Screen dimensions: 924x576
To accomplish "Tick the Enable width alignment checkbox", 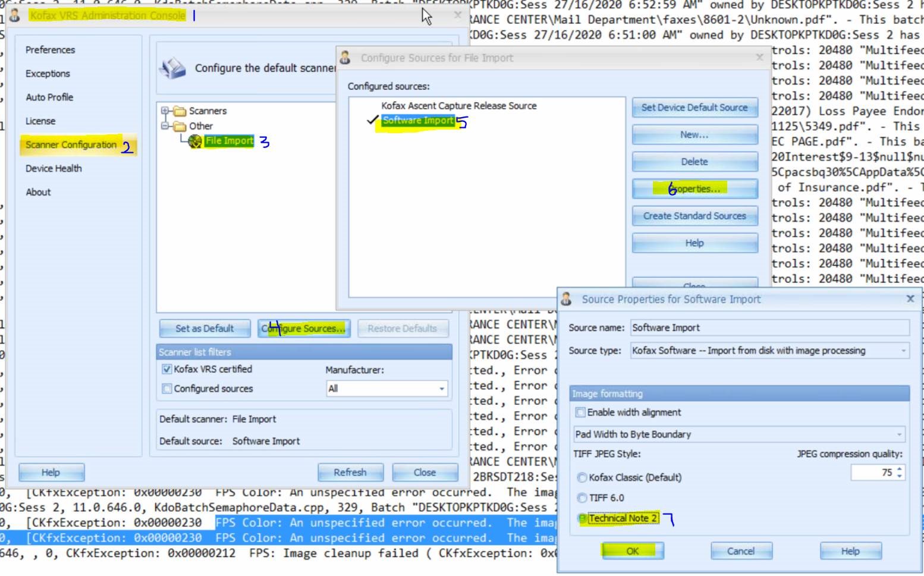I will pos(580,413).
